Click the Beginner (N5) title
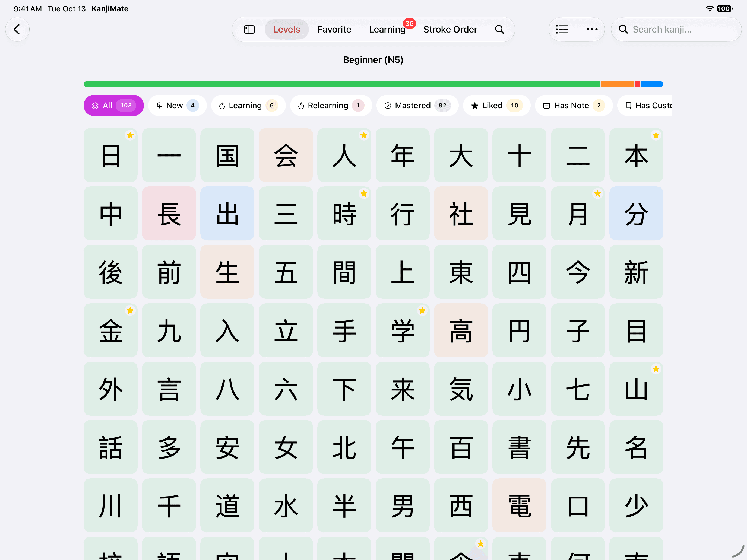Viewport: 747px width, 560px height. click(x=373, y=60)
